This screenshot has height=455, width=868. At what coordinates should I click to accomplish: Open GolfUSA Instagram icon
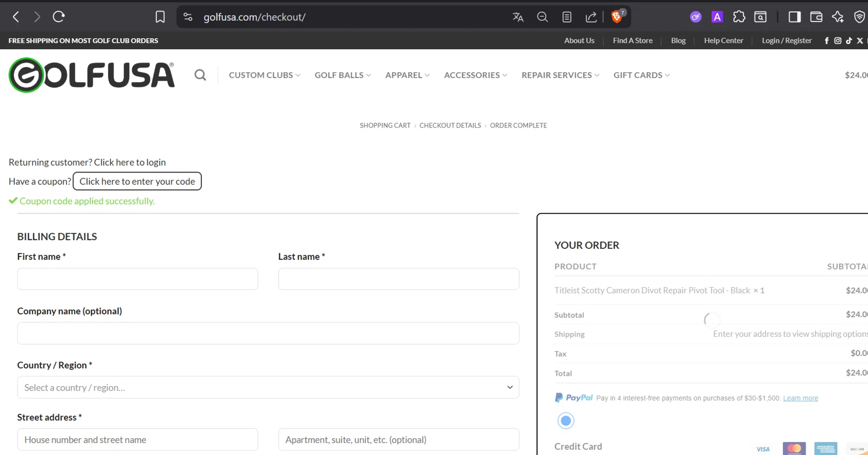point(837,41)
